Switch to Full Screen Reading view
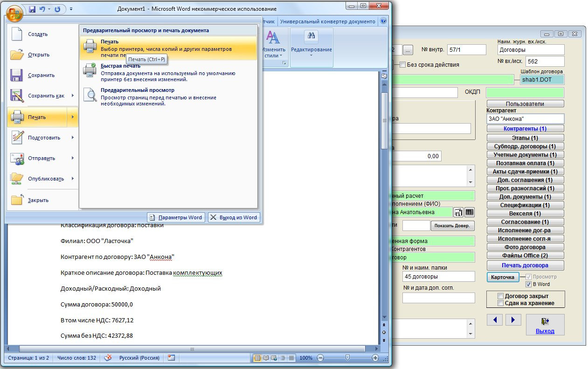Screen dimensions: 588x369 [265, 358]
